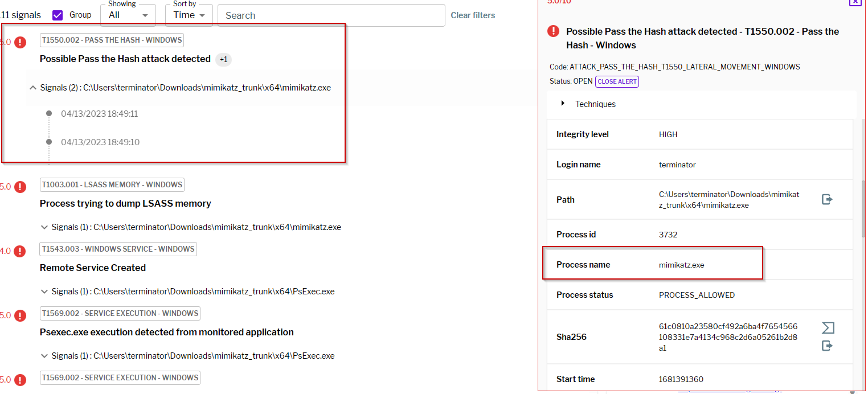Expand Signals (1) under LSASS memory alert

click(44, 227)
